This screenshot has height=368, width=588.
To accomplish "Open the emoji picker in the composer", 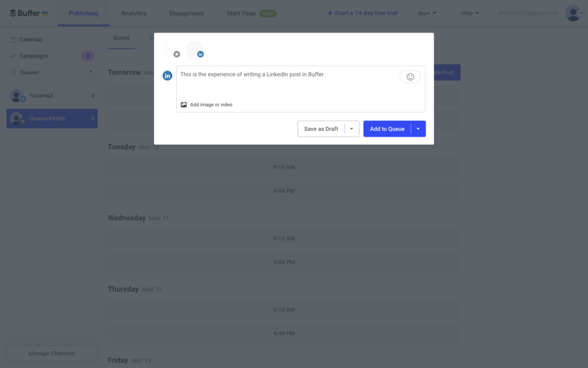I will [x=410, y=76].
